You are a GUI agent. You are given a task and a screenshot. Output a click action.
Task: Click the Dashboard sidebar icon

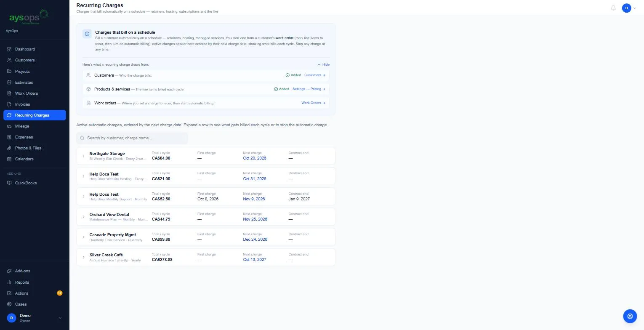(x=9, y=49)
